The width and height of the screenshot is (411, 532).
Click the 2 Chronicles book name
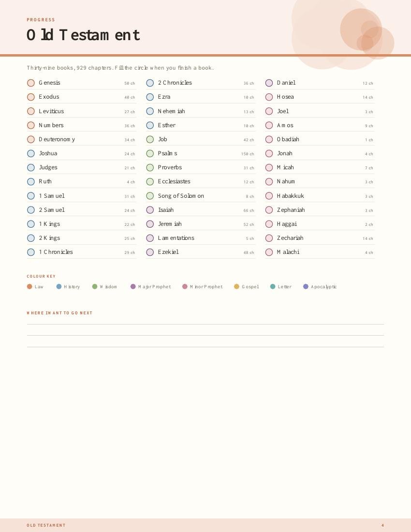tap(175, 83)
